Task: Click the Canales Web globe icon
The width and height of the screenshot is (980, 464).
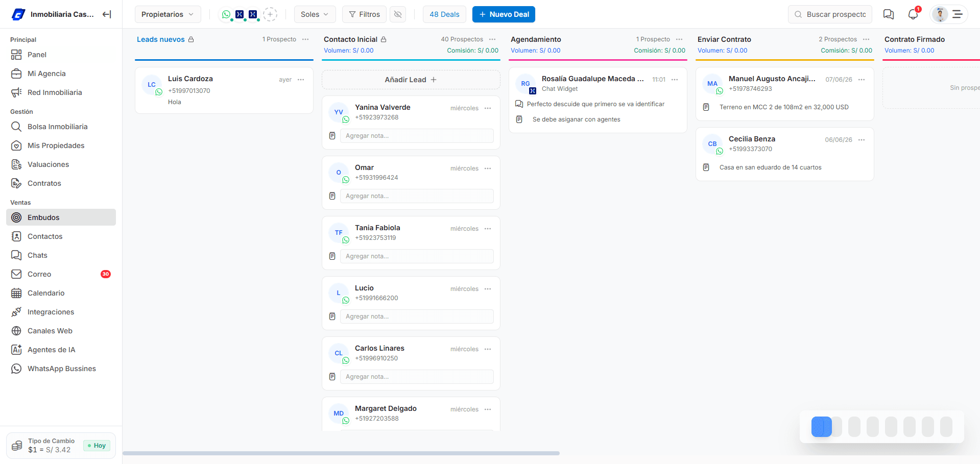Action: tap(16, 331)
